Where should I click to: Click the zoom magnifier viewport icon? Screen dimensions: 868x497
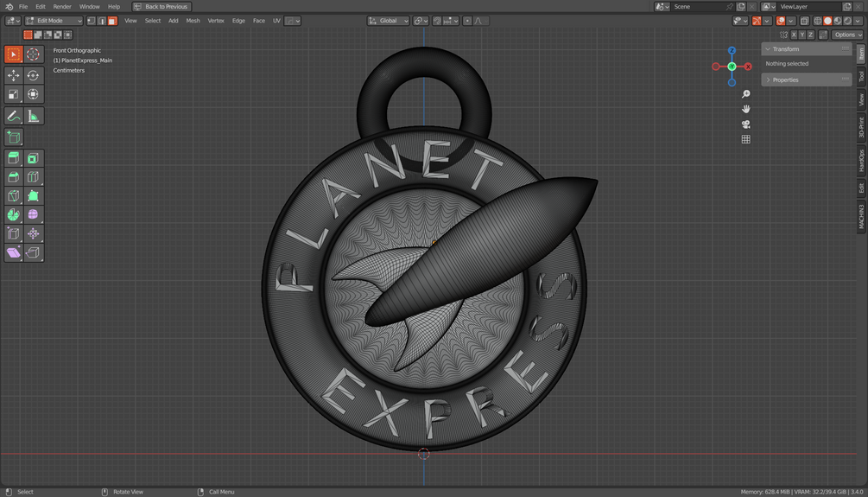745,94
